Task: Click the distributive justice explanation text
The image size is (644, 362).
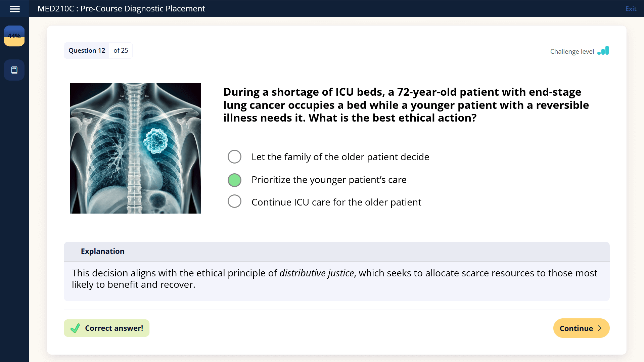Action: click(x=334, y=279)
